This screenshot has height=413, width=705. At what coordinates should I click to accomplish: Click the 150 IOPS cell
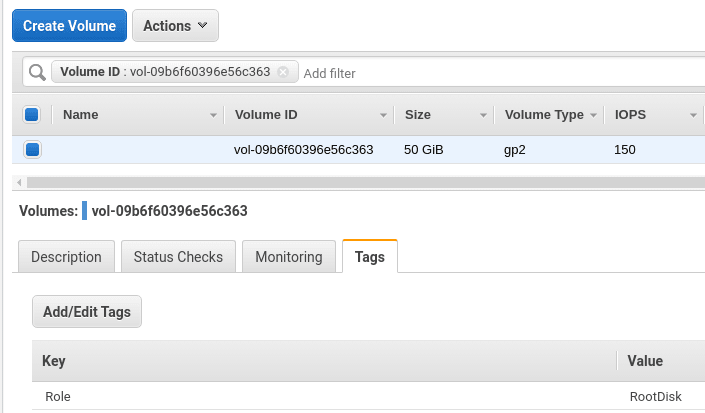pos(625,150)
